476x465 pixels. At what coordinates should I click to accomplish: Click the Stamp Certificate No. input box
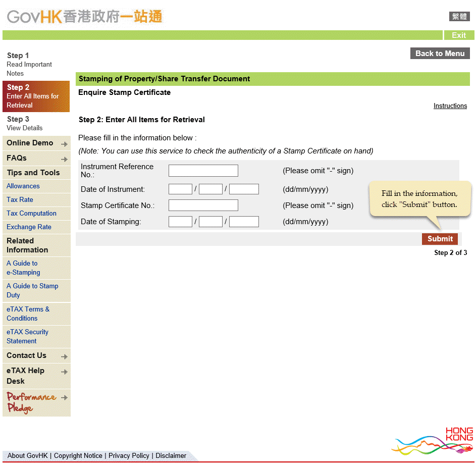[x=203, y=205]
